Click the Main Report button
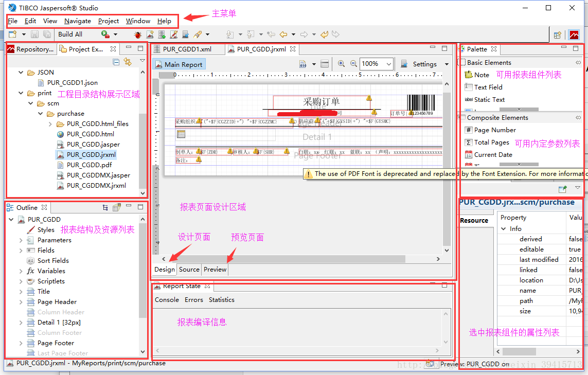Viewport: 588px width, 375px height. click(179, 64)
